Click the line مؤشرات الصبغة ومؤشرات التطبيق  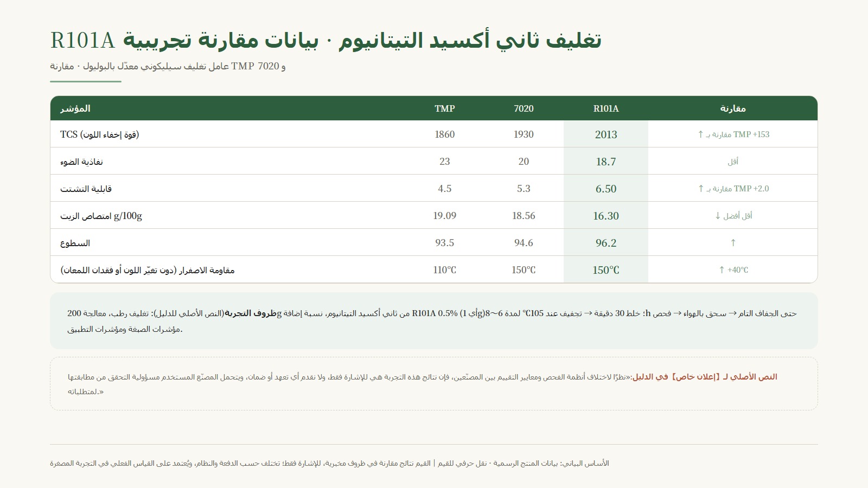125,330
